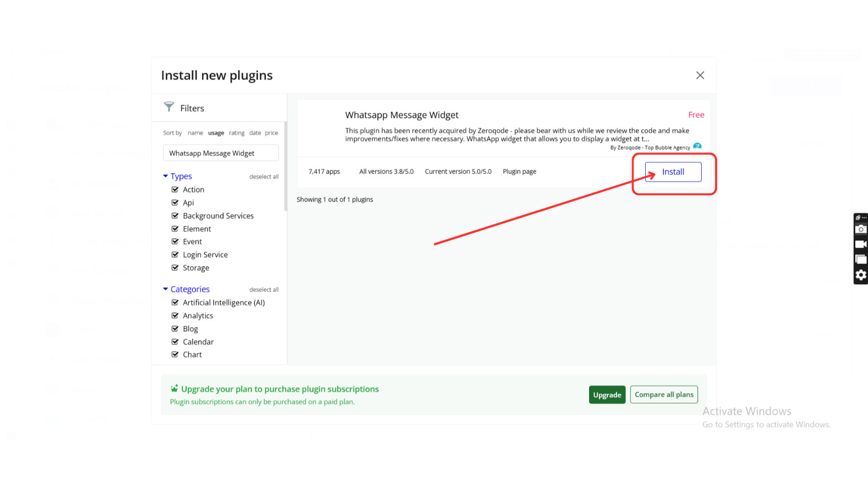
Task: Uncheck the Analytics category checkbox
Action: point(175,315)
